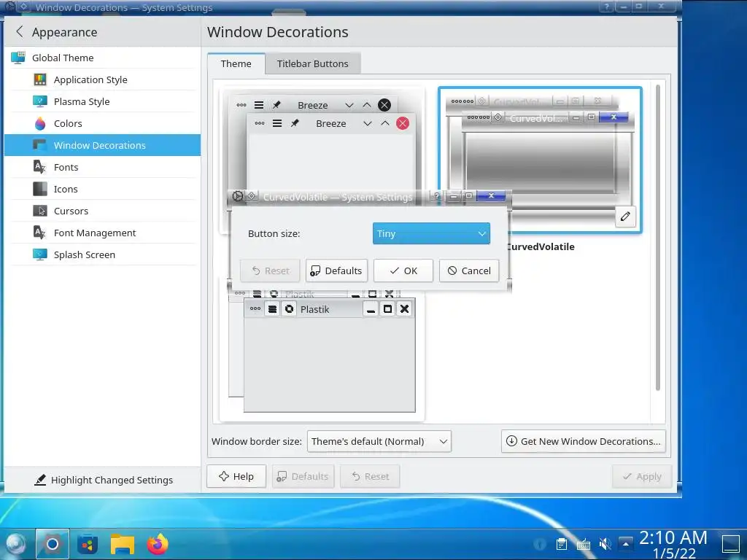Confirm the dialog with OK
This screenshot has height=560, width=747.
(403, 271)
